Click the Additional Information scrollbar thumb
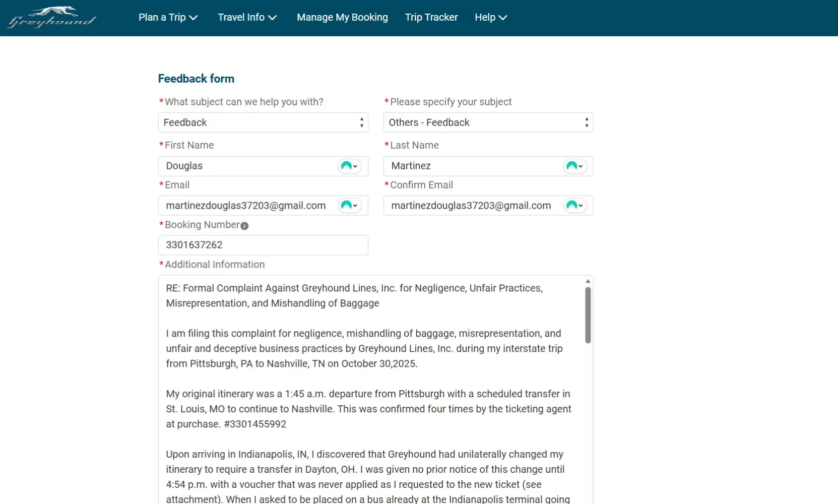The image size is (838, 504). coord(588,315)
